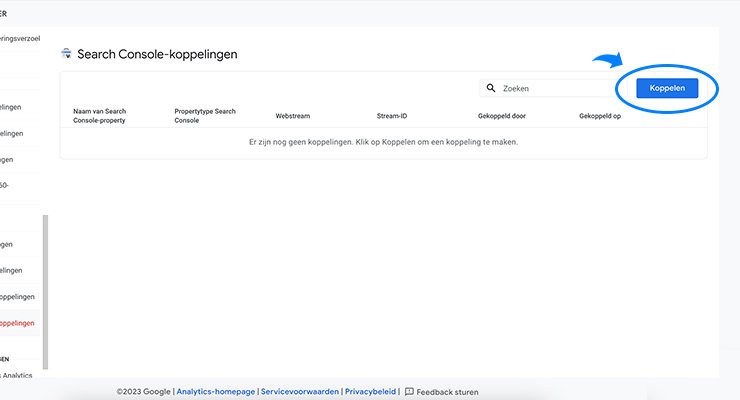Viewport: 740px width, 400px height.
Task: Focus the Zoeken search field
Action: point(553,88)
